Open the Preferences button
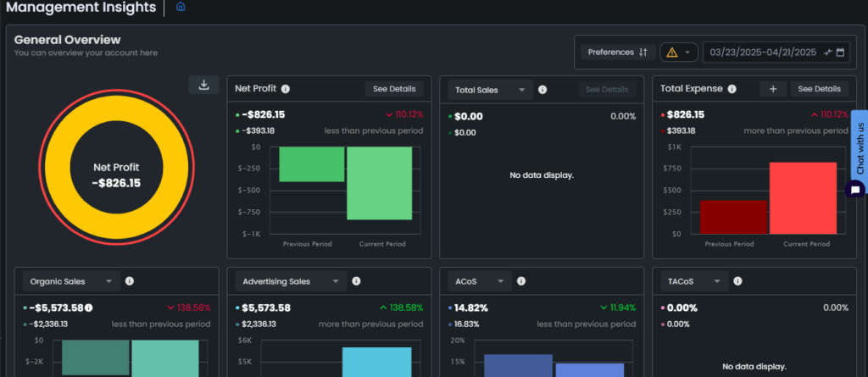Screen dimensions: 868x377 click(x=618, y=52)
